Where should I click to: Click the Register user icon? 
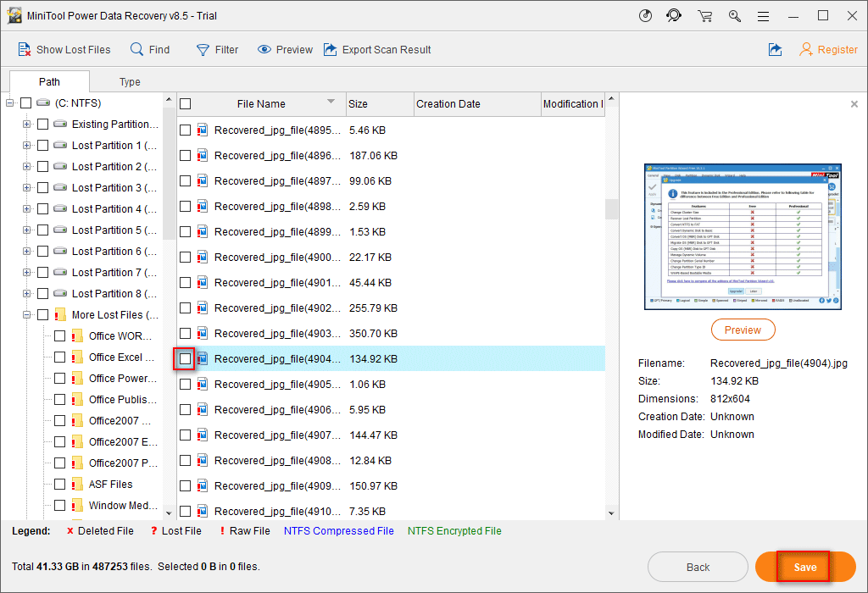(x=805, y=49)
